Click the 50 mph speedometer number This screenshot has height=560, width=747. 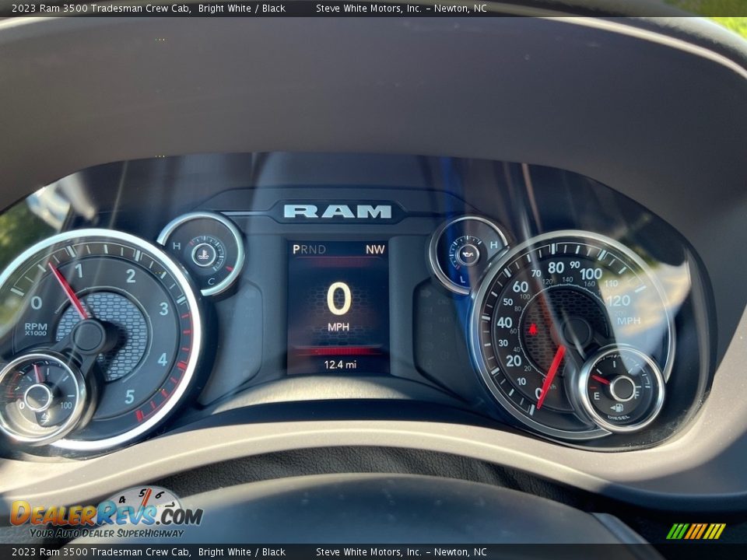(508, 302)
